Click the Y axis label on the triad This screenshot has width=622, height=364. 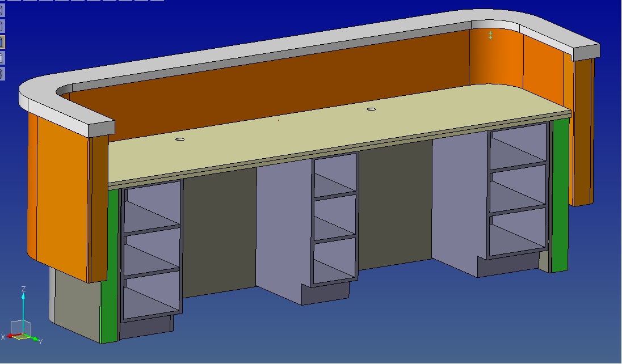click(40, 341)
